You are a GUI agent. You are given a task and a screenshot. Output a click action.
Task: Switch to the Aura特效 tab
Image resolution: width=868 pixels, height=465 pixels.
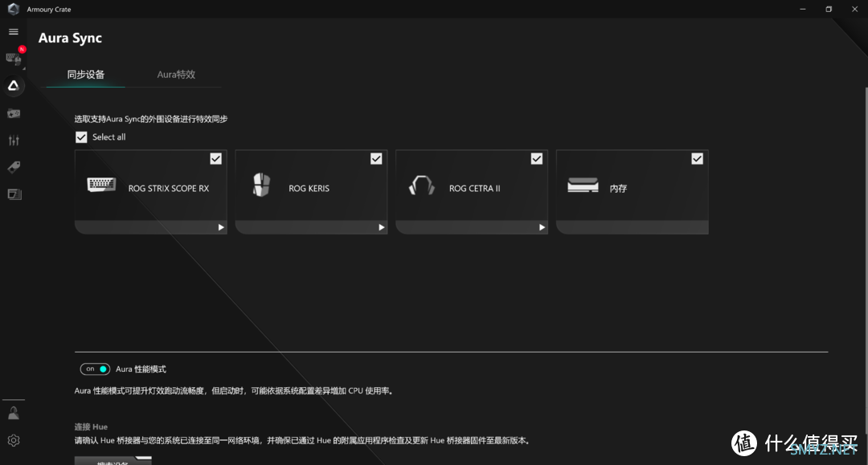pos(176,75)
